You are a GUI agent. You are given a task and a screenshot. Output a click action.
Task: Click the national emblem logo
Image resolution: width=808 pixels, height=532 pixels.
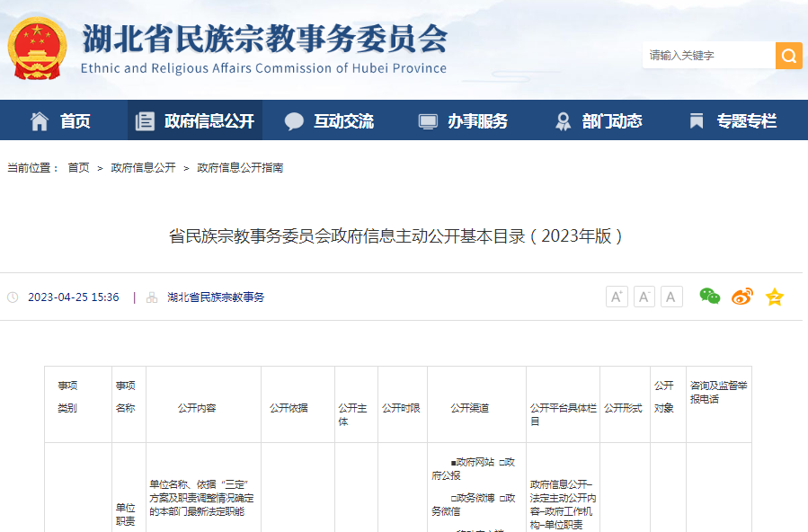coord(37,48)
